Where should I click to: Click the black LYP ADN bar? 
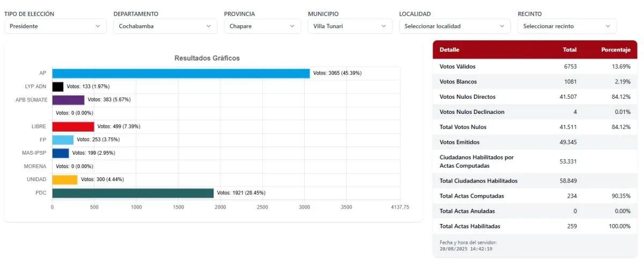tap(58, 86)
